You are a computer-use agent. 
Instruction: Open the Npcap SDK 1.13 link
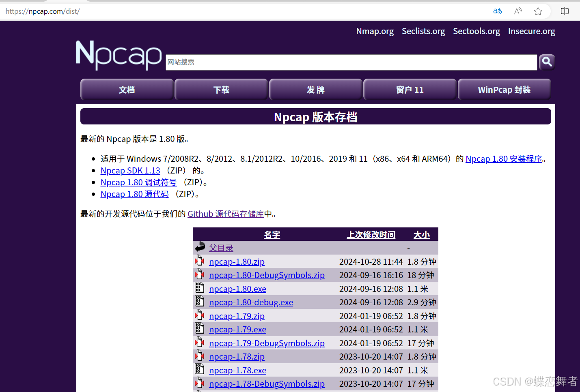(130, 171)
